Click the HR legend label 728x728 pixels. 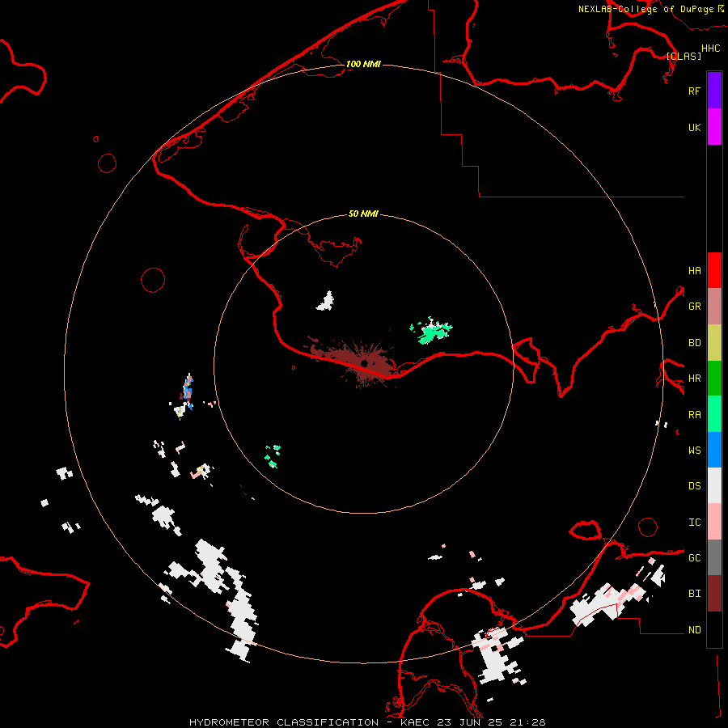tap(694, 379)
